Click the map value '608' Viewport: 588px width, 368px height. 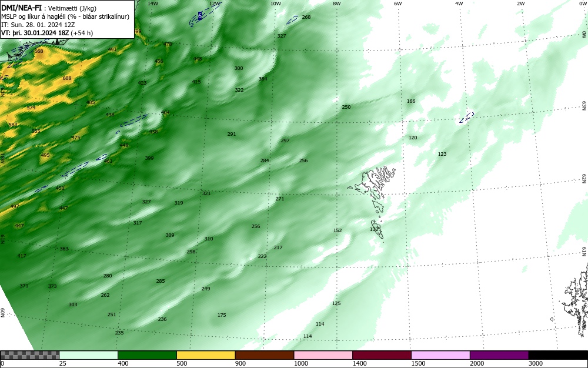click(x=67, y=78)
